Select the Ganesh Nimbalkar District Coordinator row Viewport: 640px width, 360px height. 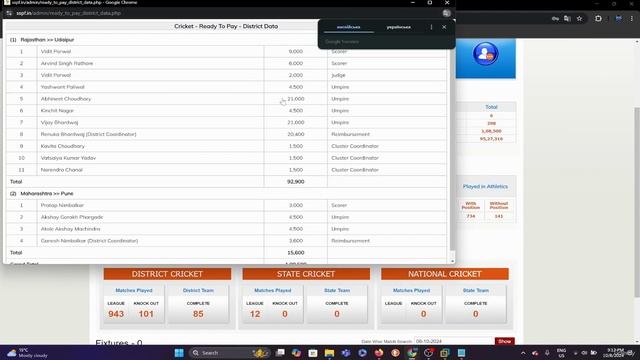tap(227, 241)
